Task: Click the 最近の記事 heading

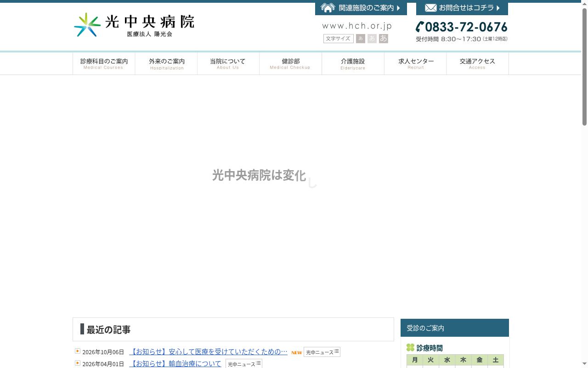Action: 109,330
